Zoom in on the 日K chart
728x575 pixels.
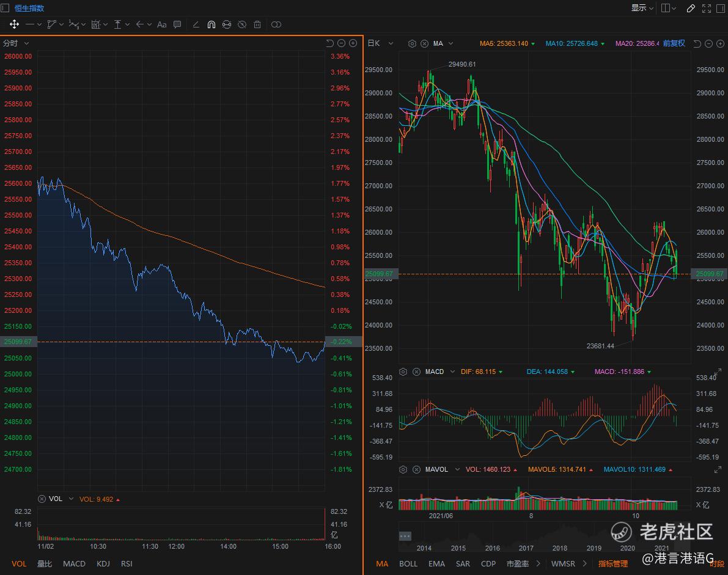[719, 43]
